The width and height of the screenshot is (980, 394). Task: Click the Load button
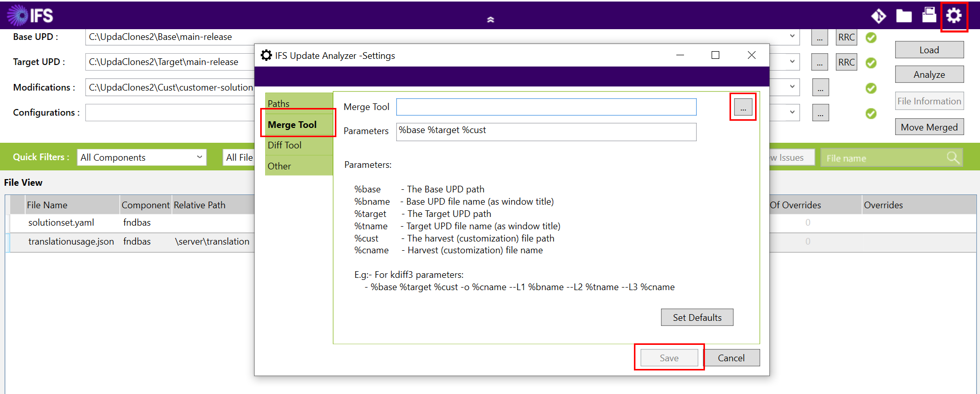pos(929,50)
